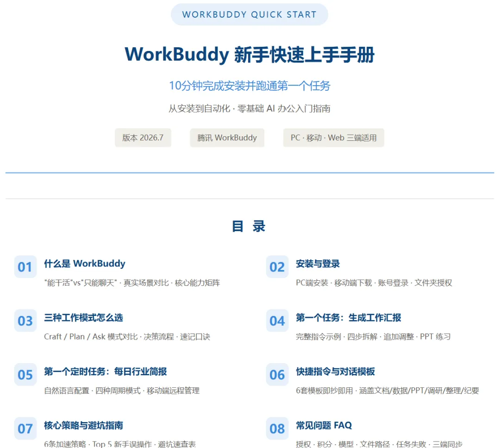500x448 pixels.
Task: Click the 08 number badge
Action: pos(277,429)
